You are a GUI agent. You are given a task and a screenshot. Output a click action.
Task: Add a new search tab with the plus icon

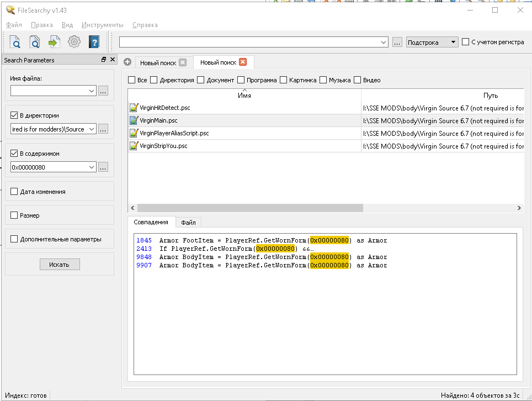pyautogui.click(x=127, y=62)
